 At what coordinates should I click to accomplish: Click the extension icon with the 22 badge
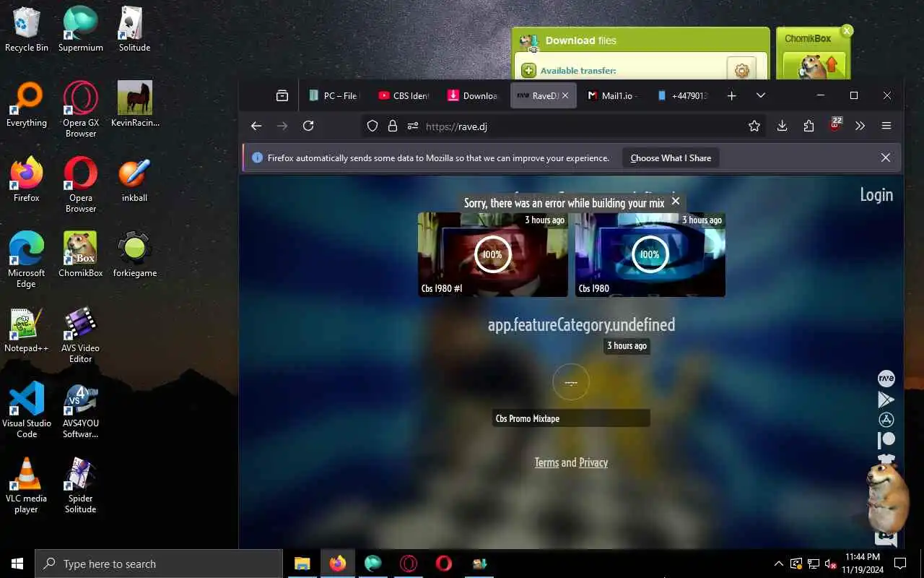coord(835,124)
